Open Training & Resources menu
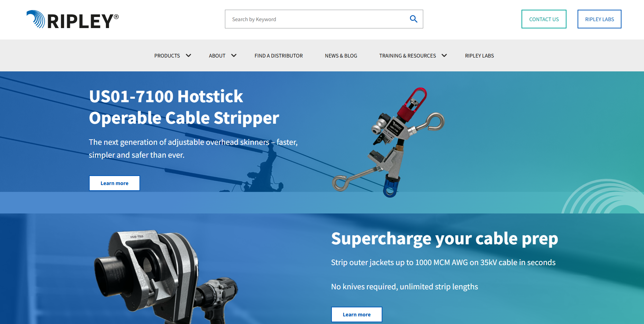644x324 pixels. (x=407, y=56)
